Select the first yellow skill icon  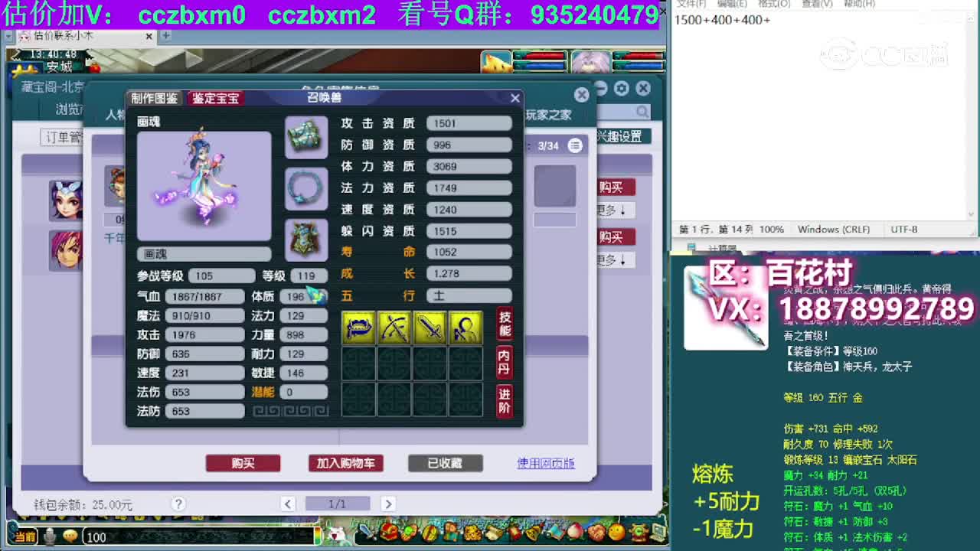pos(358,328)
